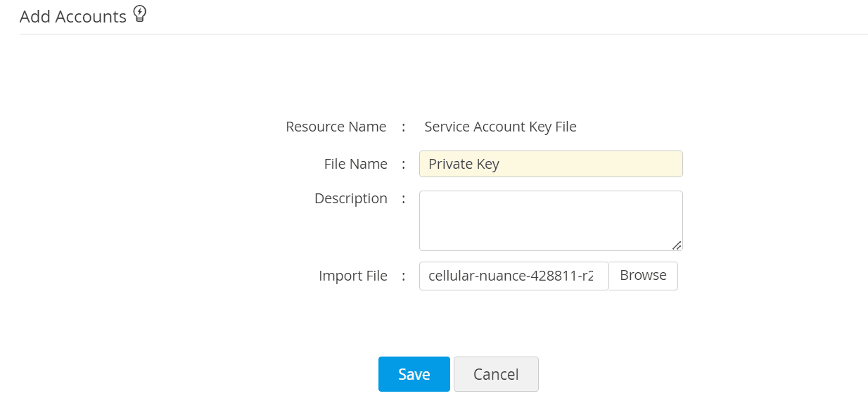Viewport: 868px width, 410px height.
Task: Click the 'Resource Name' label
Action: 336,127
